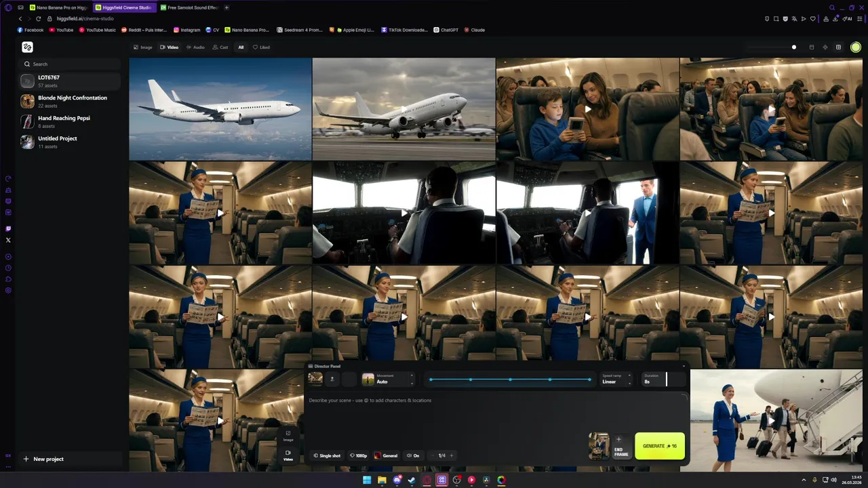Switch to Image mode in panel
Viewport: 868px width, 488px height.
click(x=288, y=435)
